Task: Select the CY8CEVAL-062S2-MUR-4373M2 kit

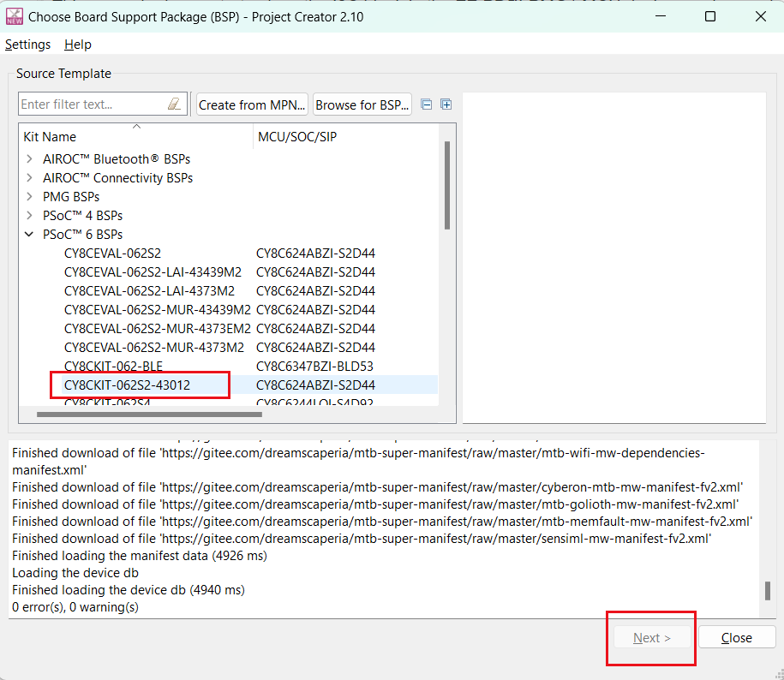Action: coord(154,347)
